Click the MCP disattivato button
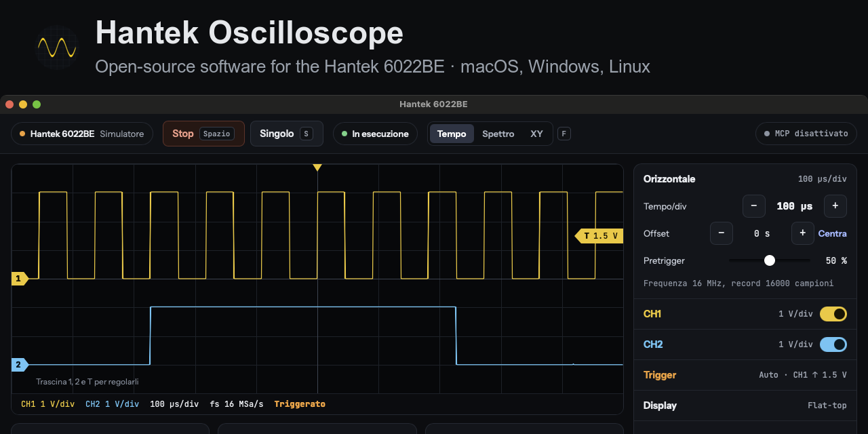Image resolution: width=868 pixels, height=434 pixels. 806,134
